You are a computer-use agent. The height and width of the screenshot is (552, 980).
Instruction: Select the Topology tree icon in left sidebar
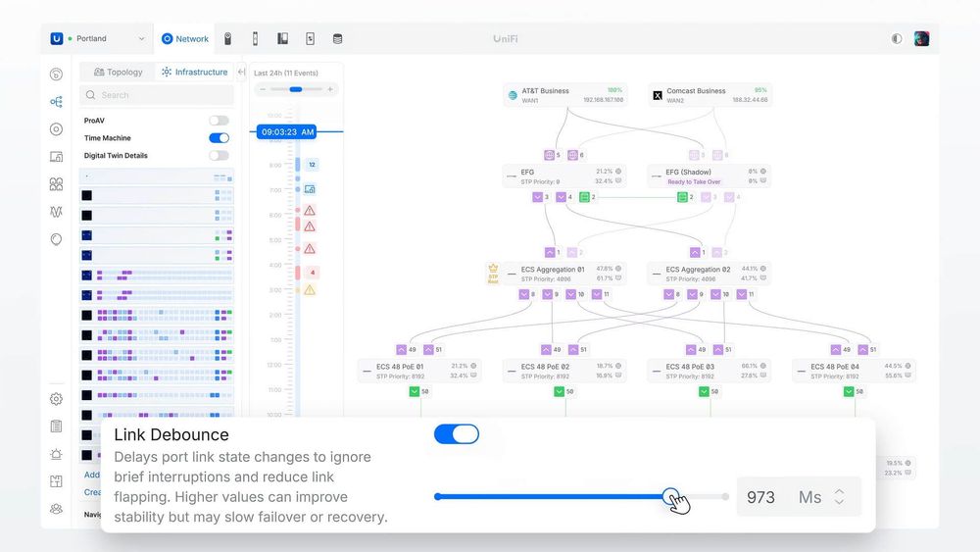tap(56, 102)
